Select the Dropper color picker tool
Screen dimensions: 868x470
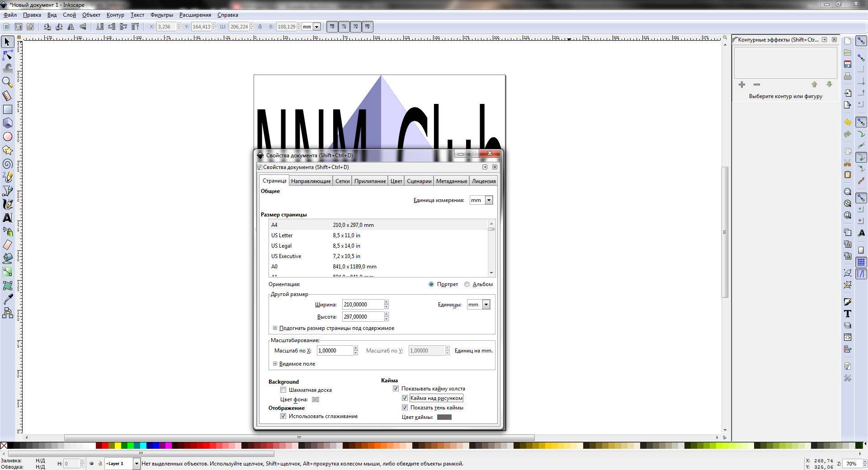[x=7, y=299]
